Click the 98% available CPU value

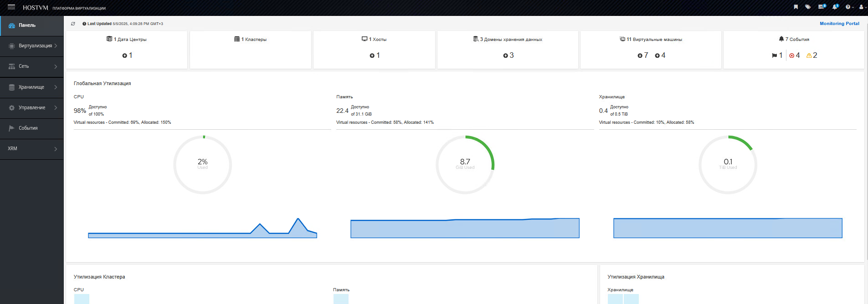pos(80,111)
